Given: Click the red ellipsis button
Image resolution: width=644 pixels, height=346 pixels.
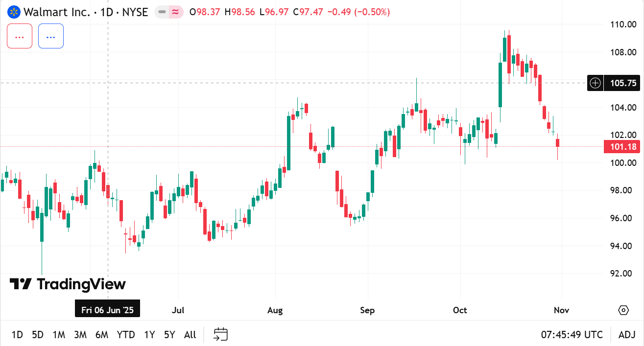Looking at the screenshot, I should pyautogui.click(x=20, y=36).
